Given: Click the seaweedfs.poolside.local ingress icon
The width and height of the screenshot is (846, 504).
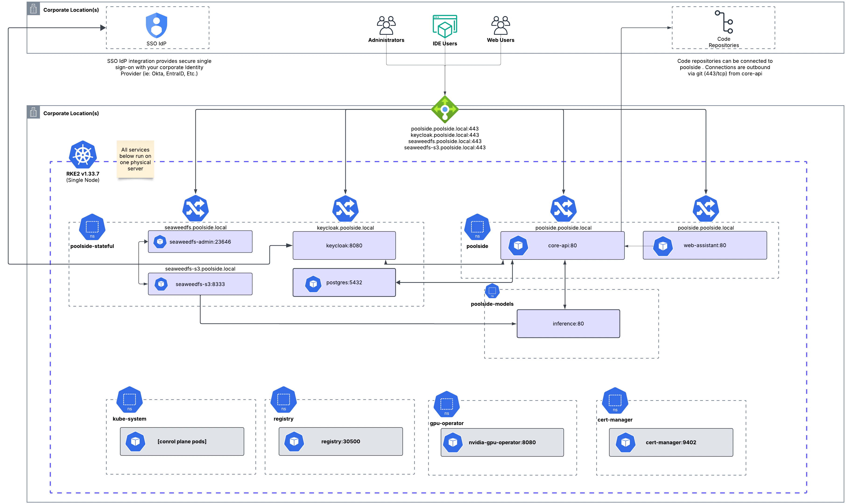Looking at the screenshot, I should click(195, 208).
